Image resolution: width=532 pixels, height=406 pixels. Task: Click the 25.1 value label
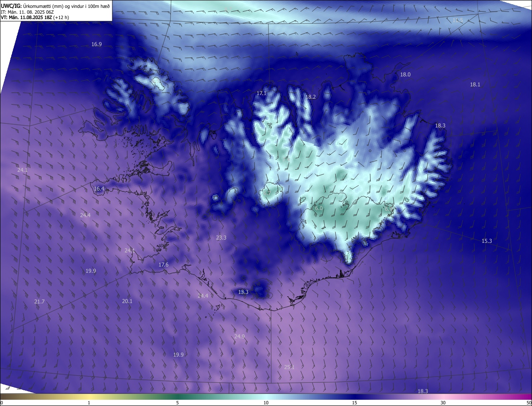point(289,367)
